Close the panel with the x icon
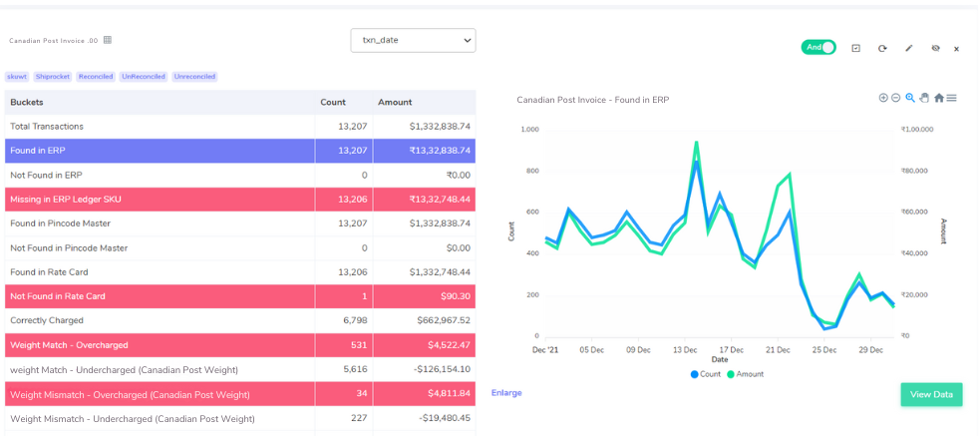 (x=956, y=49)
